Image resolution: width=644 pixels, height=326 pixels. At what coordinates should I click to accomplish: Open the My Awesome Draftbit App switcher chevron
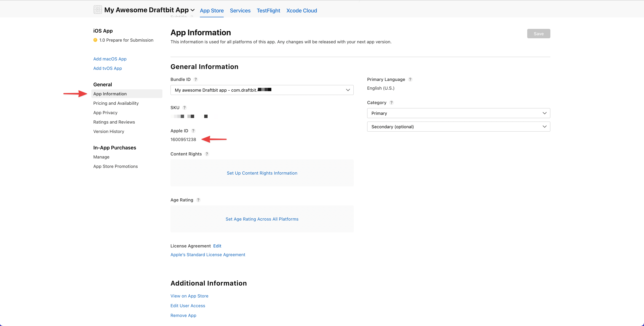(192, 10)
